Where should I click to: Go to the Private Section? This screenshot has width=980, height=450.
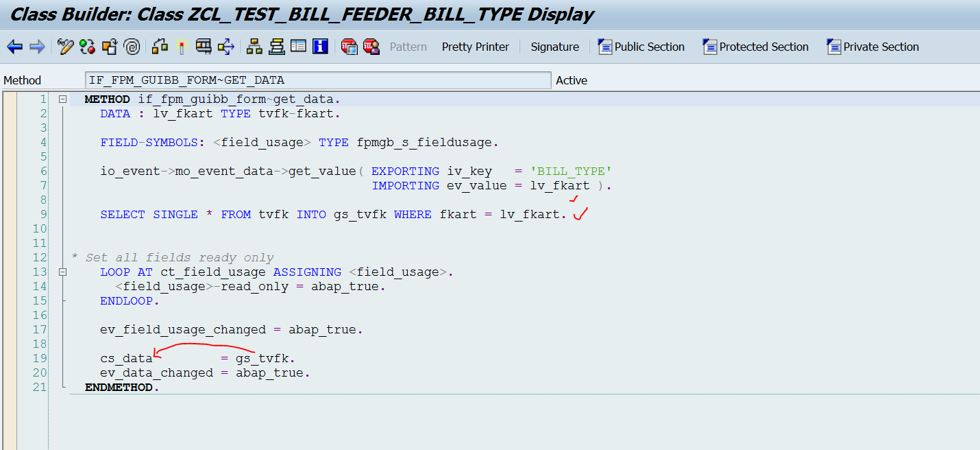(873, 47)
